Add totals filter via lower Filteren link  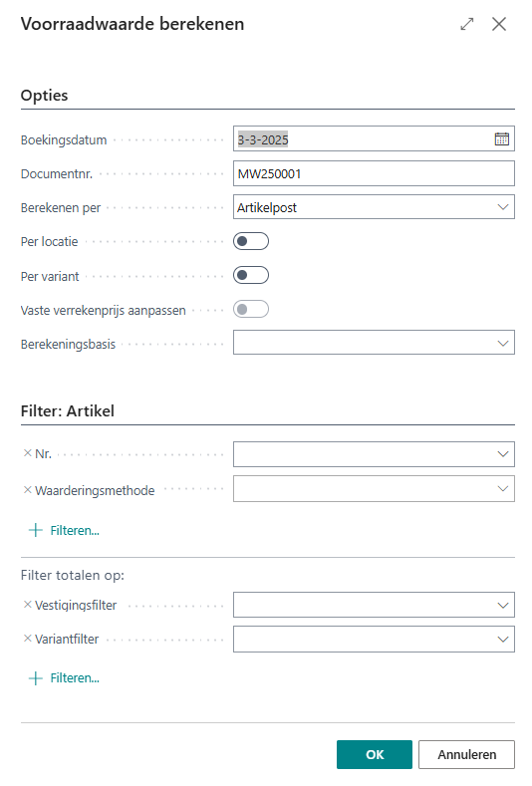(x=64, y=678)
